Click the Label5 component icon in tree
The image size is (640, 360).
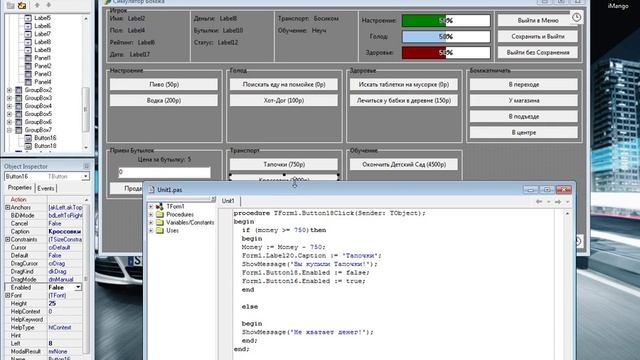(28, 18)
